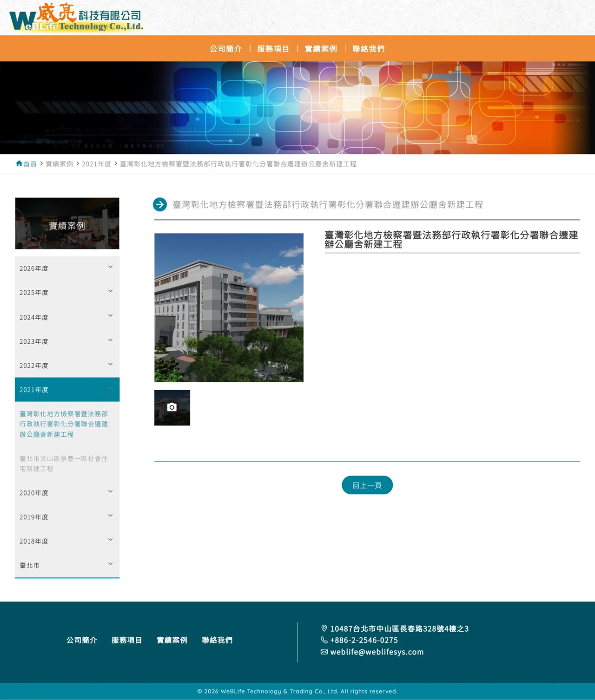Select 2024年度 label in sidebar
Screen dimensions: 595x700
(34, 317)
